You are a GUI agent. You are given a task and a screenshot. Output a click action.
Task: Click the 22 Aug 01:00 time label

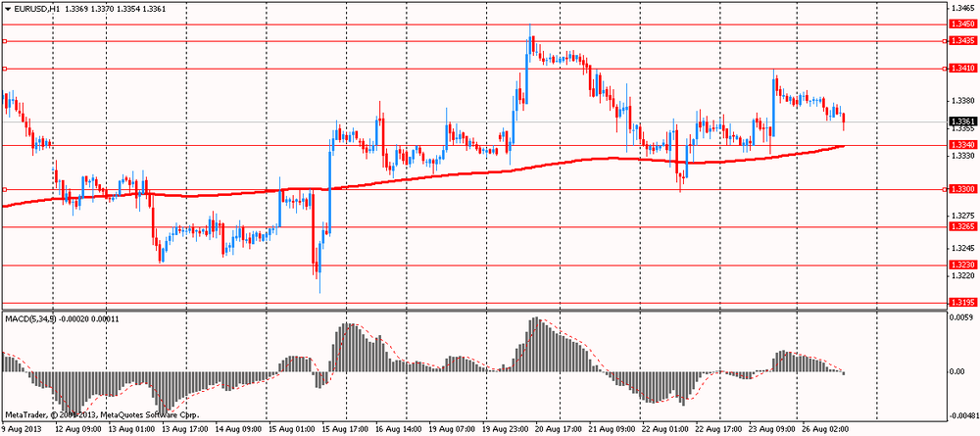pyautogui.click(x=666, y=430)
